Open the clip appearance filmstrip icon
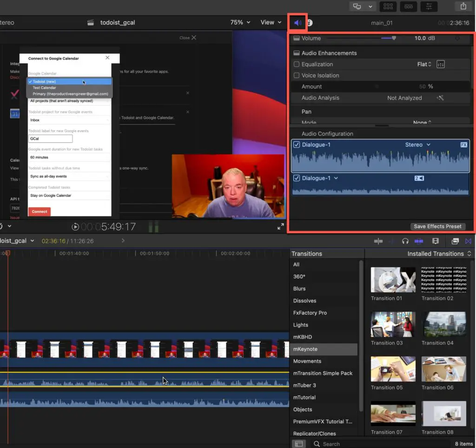The width and height of the screenshot is (476, 448). coord(435,241)
